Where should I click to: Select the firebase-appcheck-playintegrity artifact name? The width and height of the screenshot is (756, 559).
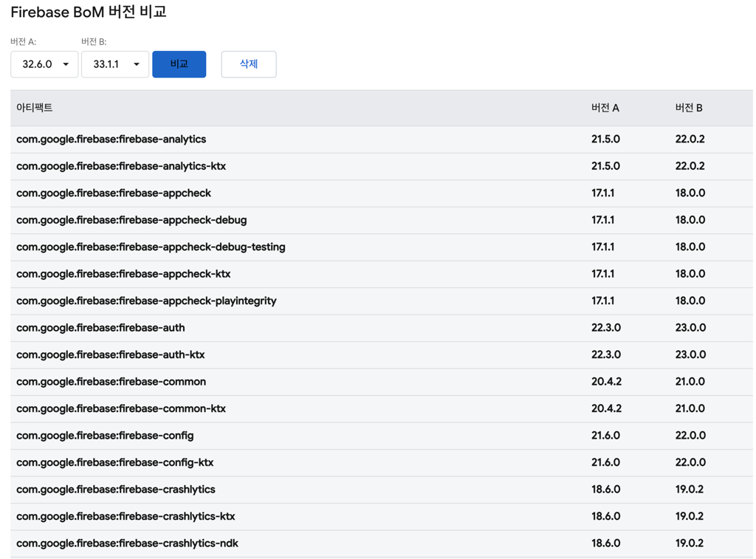tap(147, 301)
